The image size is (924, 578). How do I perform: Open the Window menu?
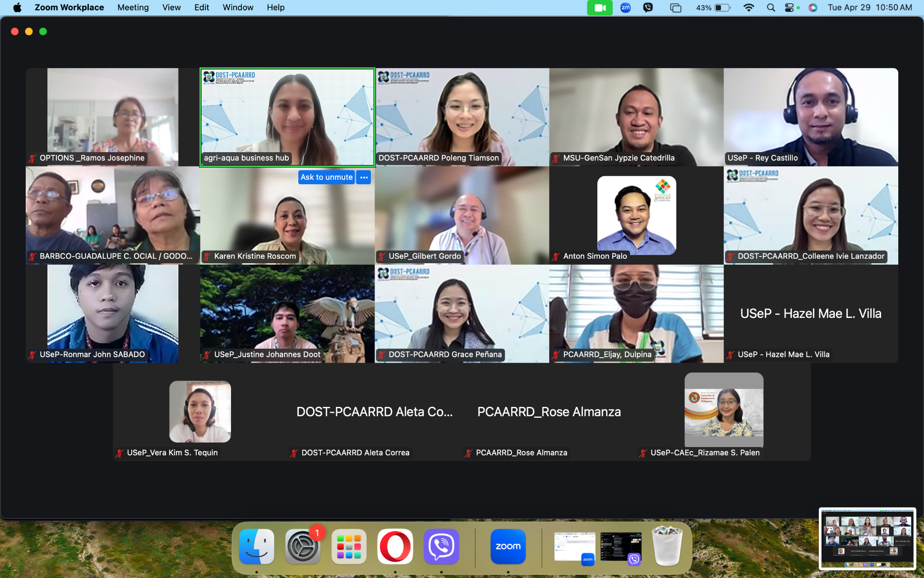(x=238, y=7)
